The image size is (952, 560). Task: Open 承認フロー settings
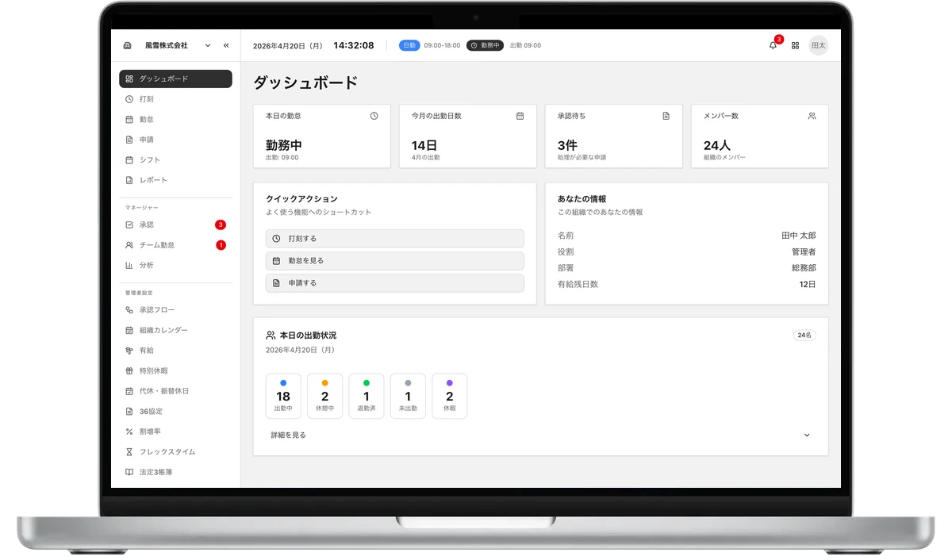click(175, 310)
